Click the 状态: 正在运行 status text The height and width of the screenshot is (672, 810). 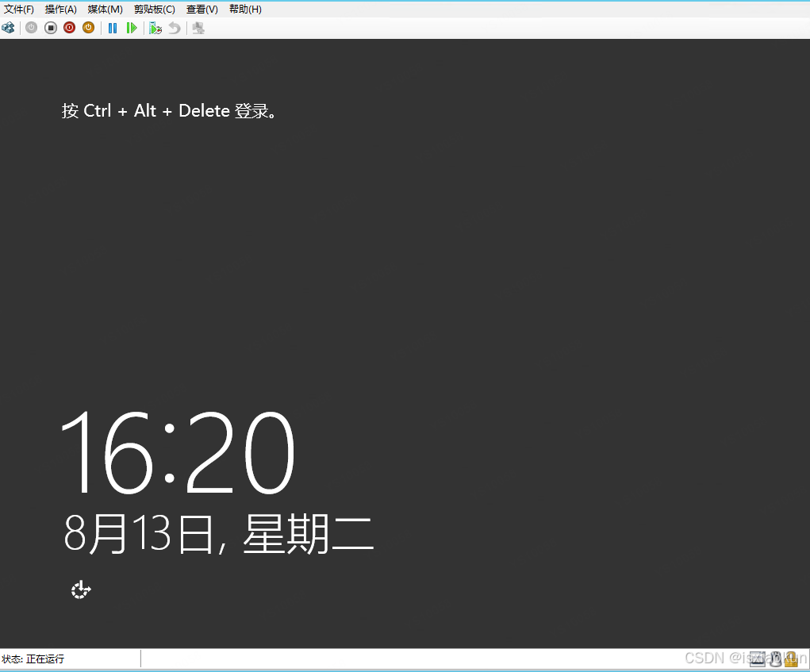click(x=32, y=659)
